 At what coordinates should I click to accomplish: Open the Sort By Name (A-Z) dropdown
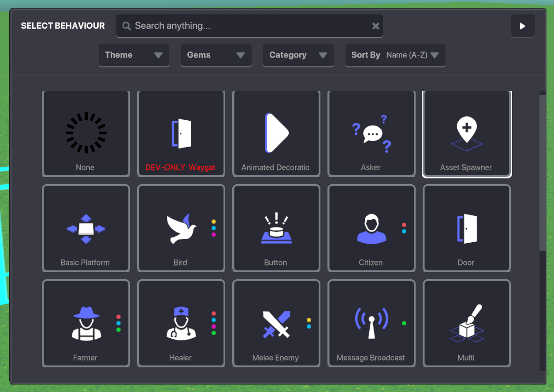coord(395,55)
